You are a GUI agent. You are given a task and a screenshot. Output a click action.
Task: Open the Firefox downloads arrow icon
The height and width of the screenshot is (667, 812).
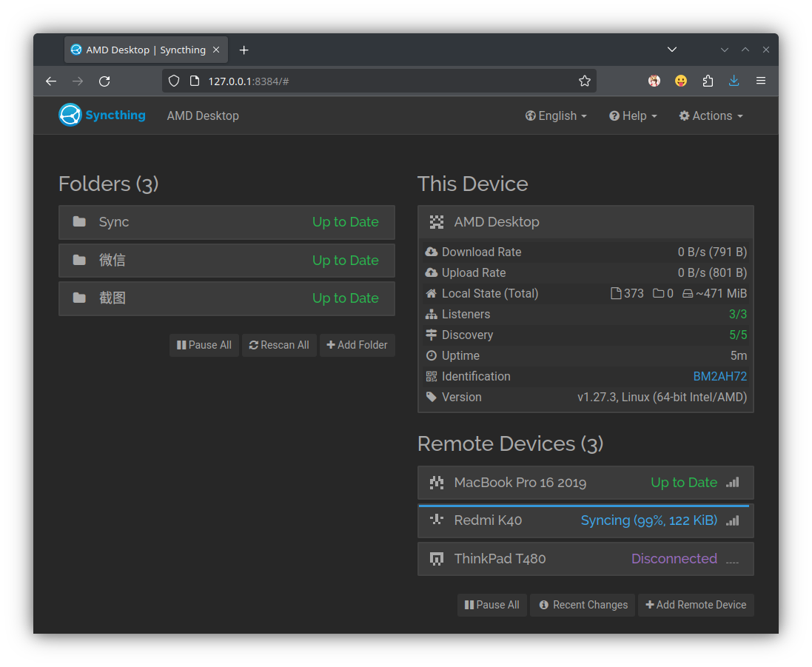[x=734, y=81]
